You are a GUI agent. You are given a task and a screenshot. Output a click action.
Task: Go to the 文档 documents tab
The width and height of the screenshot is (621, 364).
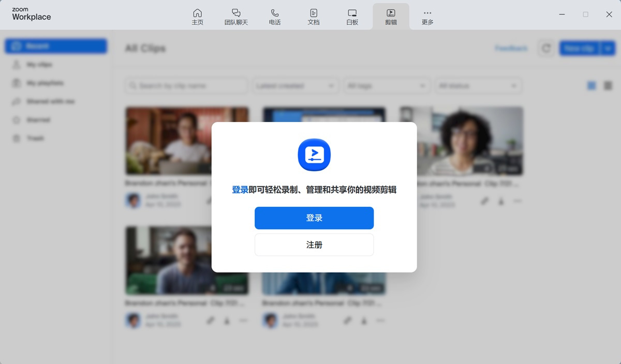point(314,17)
